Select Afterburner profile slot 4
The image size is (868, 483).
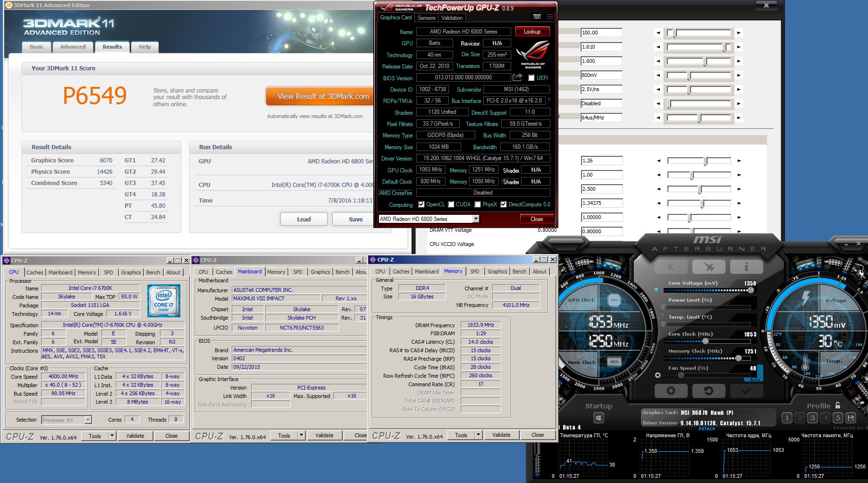(x=825, y=418)
